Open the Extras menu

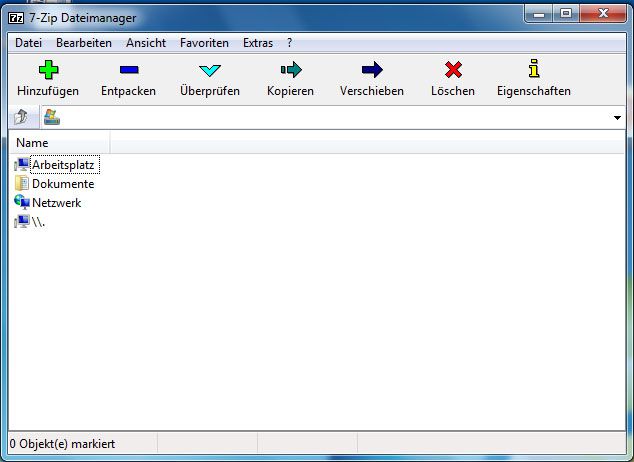[258, 43]
